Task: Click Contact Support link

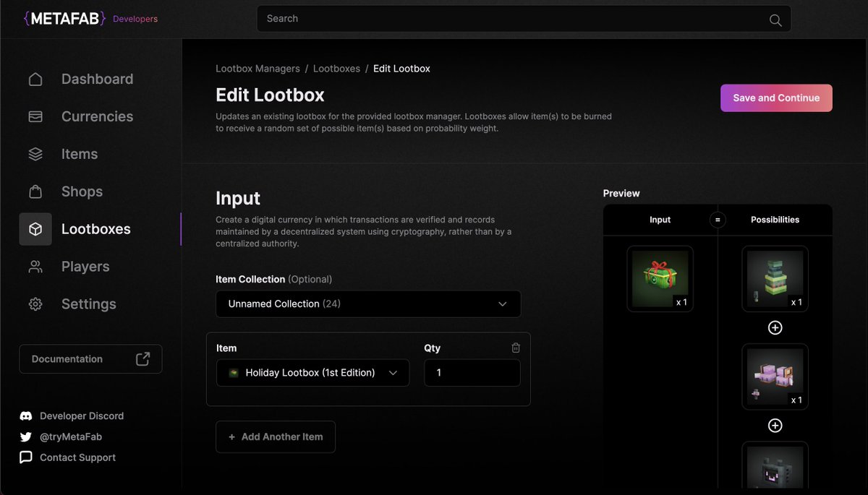Action: (x=77, y=457)
